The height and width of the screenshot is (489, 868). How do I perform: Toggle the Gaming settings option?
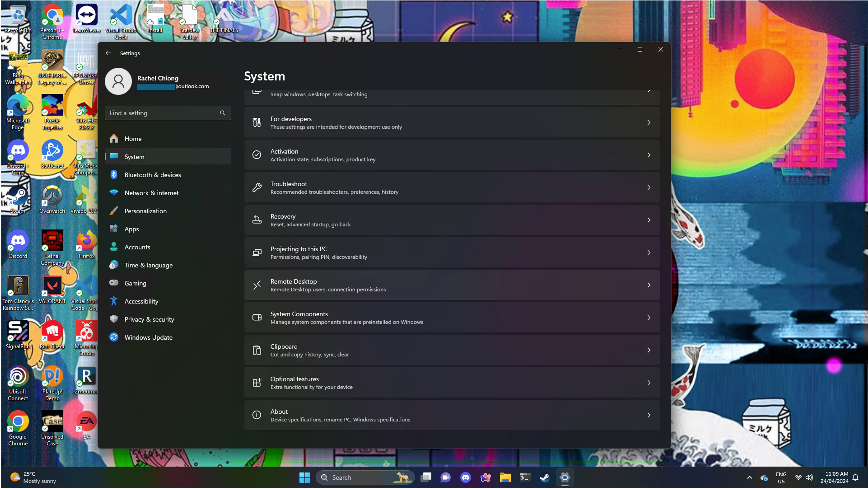[x=135, y=283]
